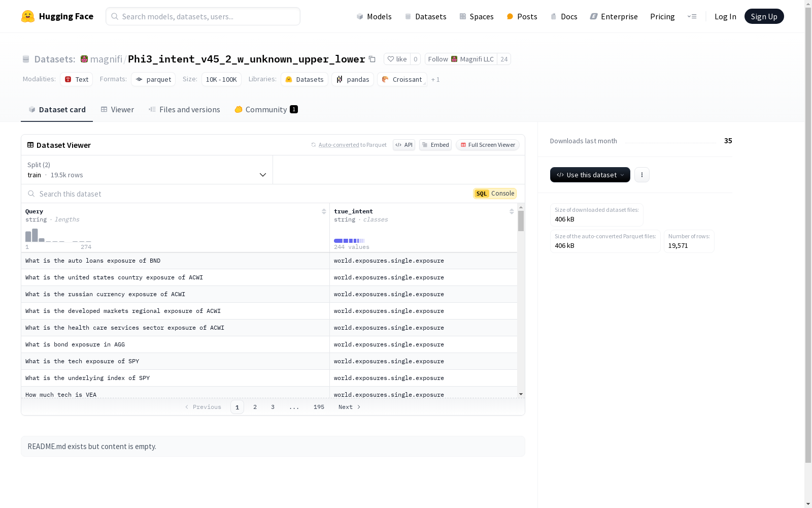Click the scroll down arrow in viewer table
Screen dimensions: 812x508
[521, 394]
